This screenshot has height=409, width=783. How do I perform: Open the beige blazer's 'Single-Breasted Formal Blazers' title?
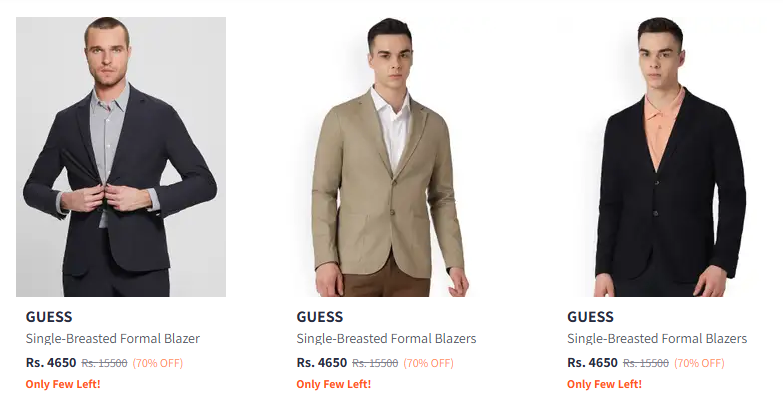(386, 339)
